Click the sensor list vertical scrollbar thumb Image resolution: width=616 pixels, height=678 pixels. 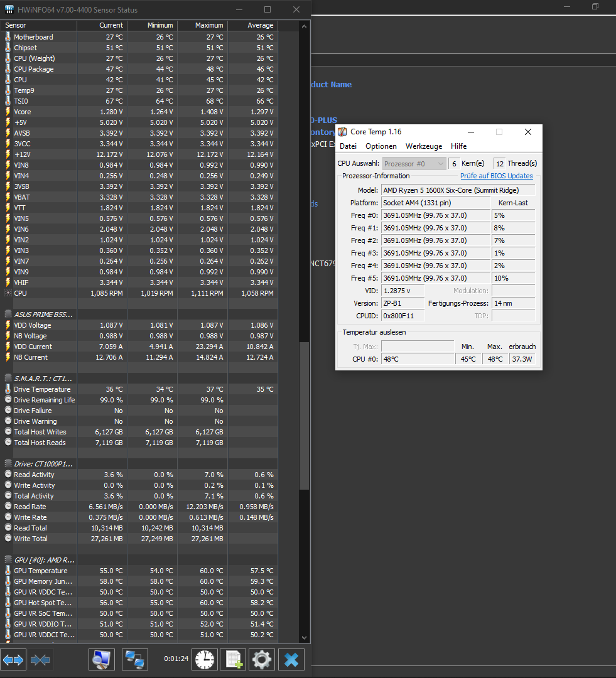pyautogui.click(x=304, y=416)
